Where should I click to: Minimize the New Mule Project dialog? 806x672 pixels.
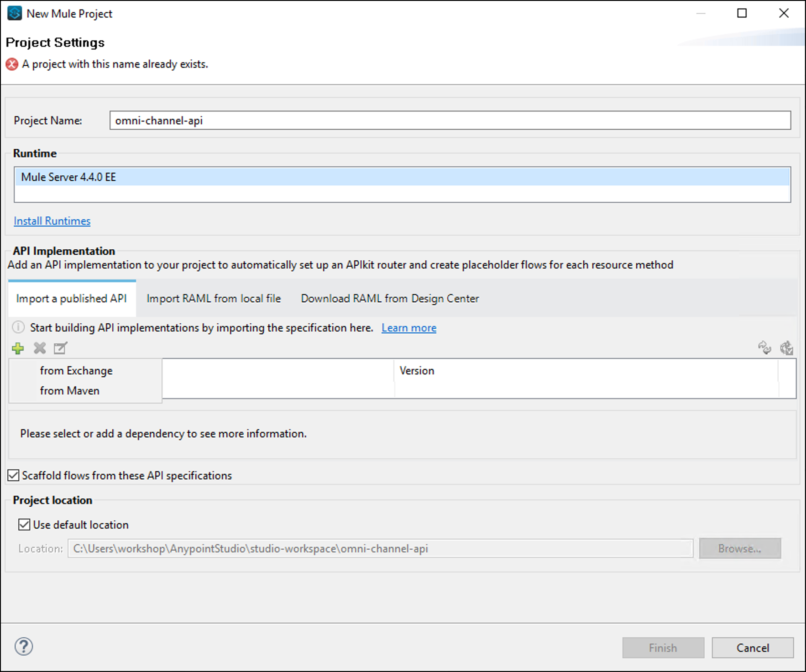click(701, 13)
